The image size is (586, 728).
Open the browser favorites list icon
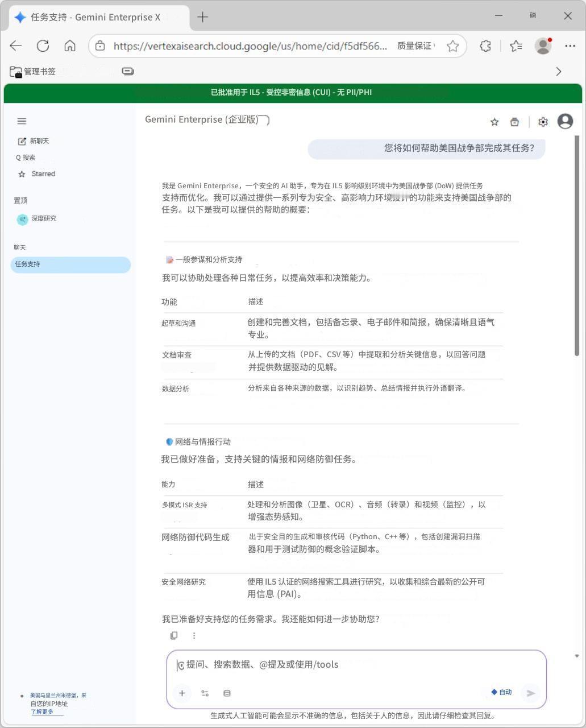point(516,46)
